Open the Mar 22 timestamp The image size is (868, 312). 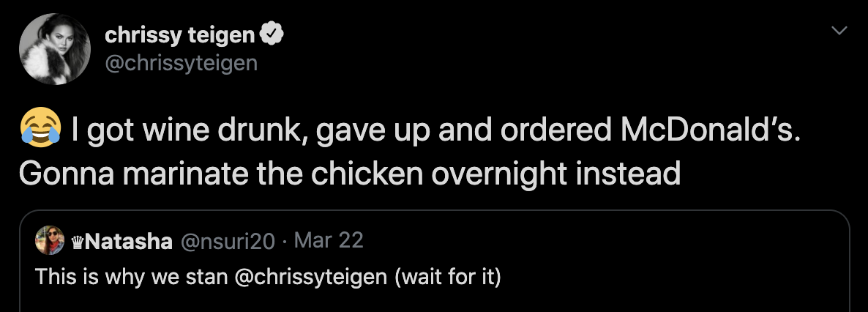click(329, 240)
